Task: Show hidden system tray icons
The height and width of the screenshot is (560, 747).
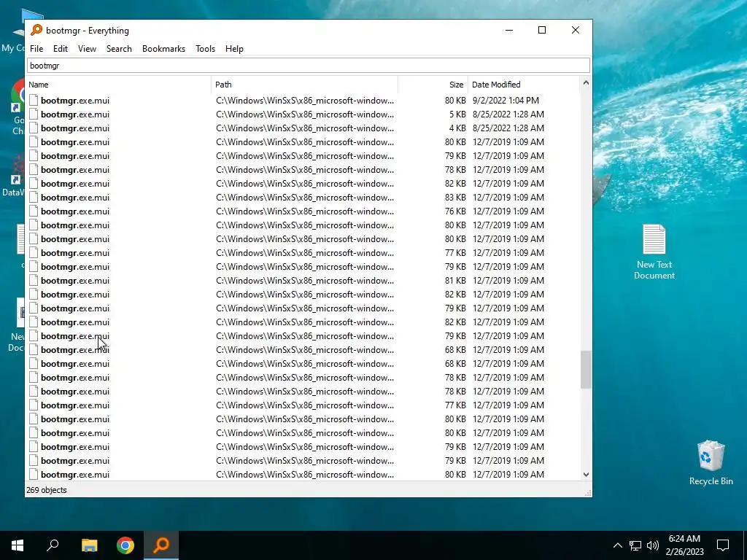Action: pos(617,545)
